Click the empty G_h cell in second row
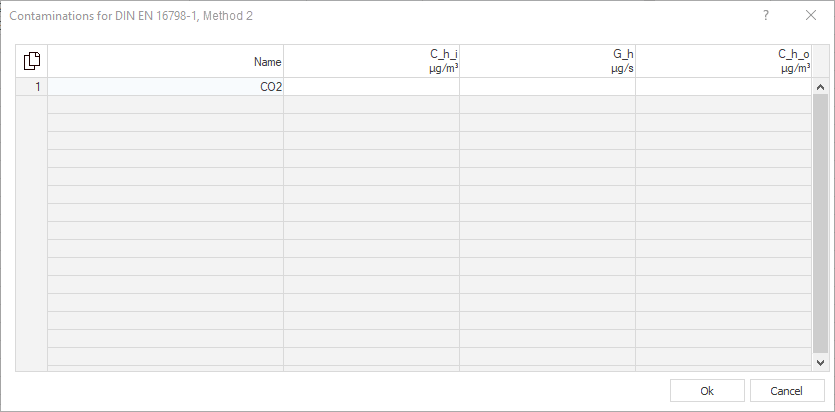The image size is (835, 412). pyautogui.click(x=547, y=105)
